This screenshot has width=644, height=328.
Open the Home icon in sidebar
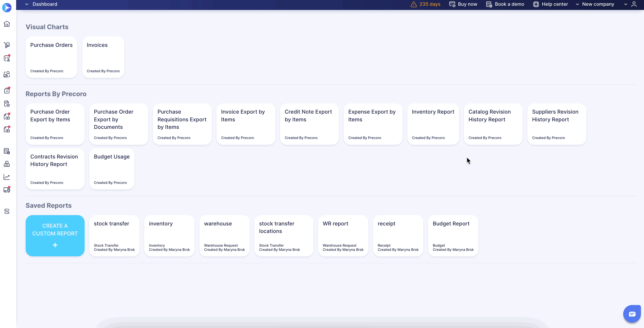click(x=7, y=24)
